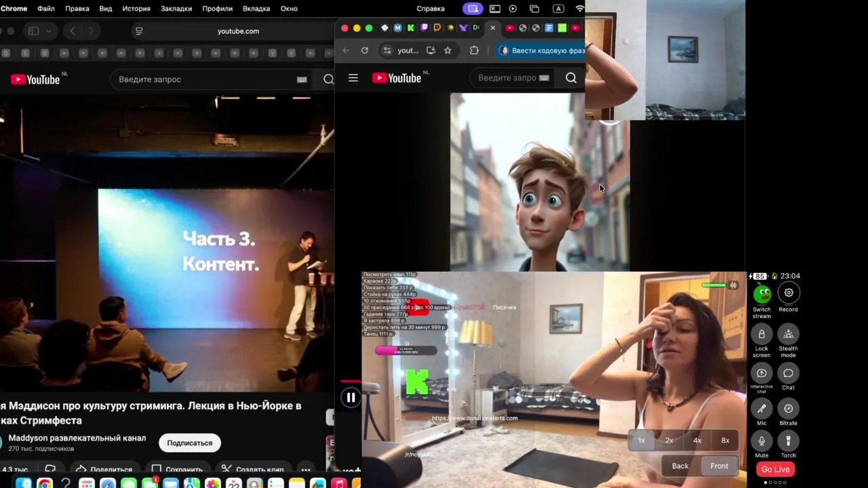
Task: Click the keyboard input source icon
Action: 558,8
